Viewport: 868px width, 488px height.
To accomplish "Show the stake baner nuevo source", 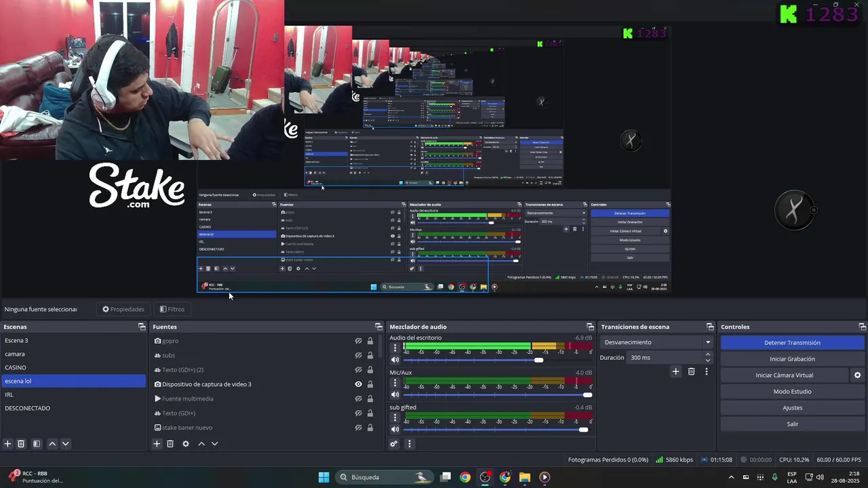I will (358, 428).
